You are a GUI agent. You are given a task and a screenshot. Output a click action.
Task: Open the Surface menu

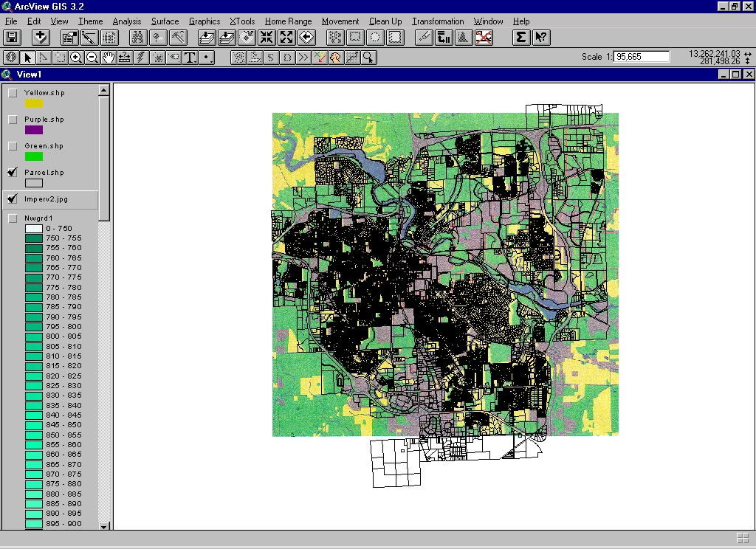[165, 21]
